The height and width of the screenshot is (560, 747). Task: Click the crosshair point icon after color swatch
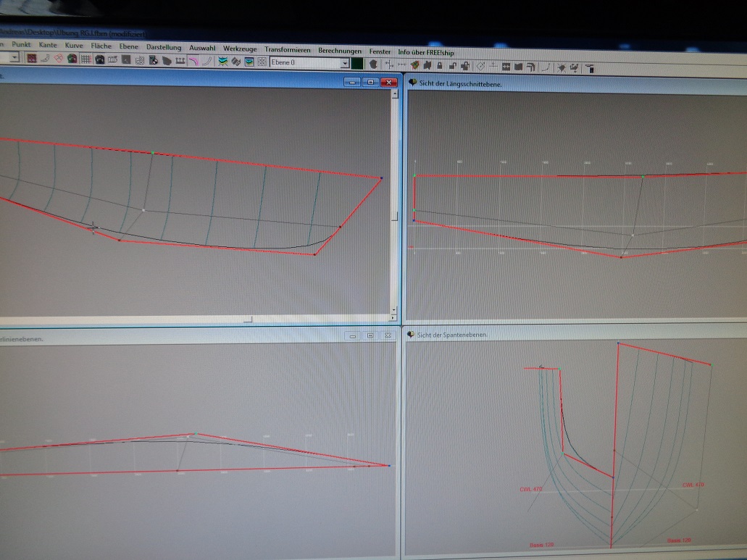[x=389, y=66]
